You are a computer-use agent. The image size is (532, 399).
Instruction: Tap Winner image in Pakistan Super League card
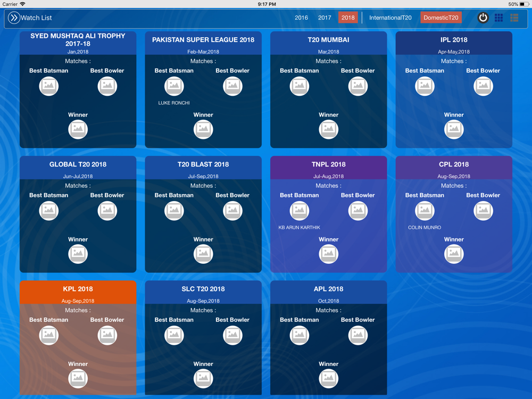(x=203, y=129)
